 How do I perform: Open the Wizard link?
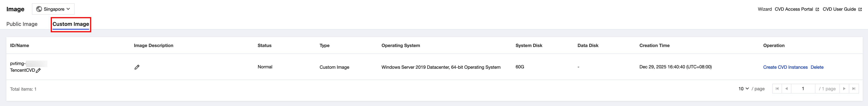point(765,9)
